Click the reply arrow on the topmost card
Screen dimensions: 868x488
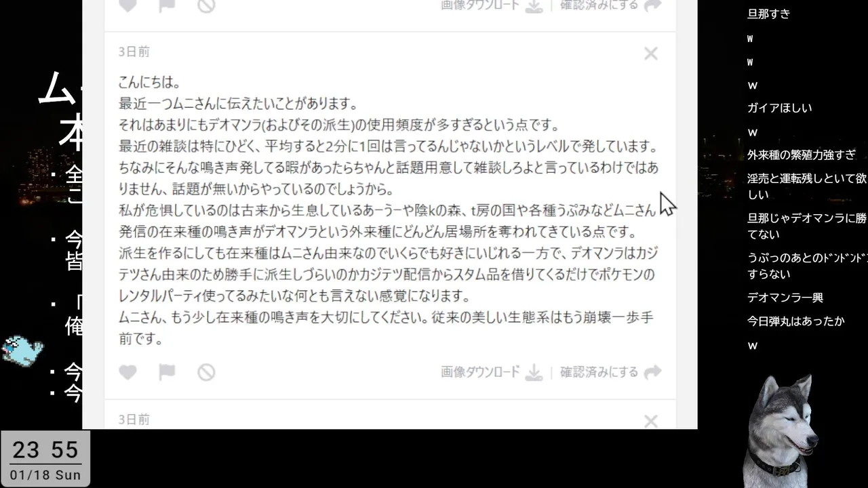652,5
